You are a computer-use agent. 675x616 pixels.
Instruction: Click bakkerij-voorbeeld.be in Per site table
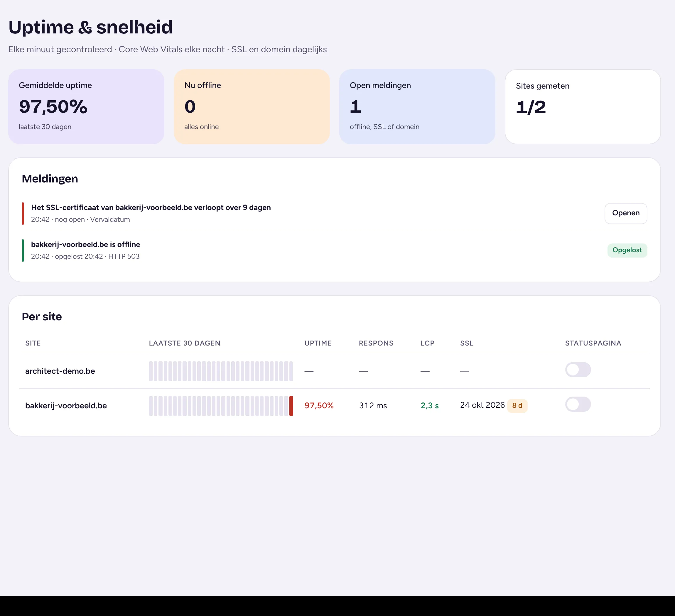pos(66,406)
